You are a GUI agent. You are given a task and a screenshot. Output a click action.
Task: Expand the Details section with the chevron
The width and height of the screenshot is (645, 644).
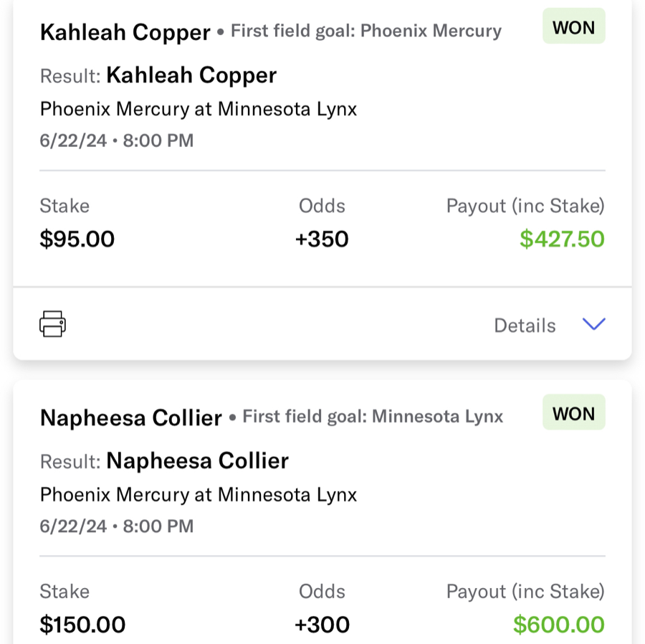pyautogui.click(x=593, y=324)
